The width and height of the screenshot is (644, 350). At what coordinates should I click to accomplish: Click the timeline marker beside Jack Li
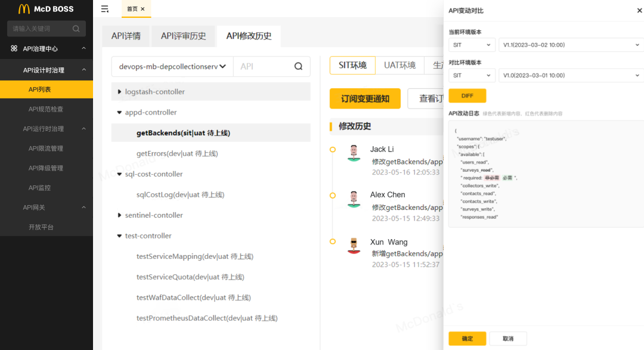pos(333,150)
